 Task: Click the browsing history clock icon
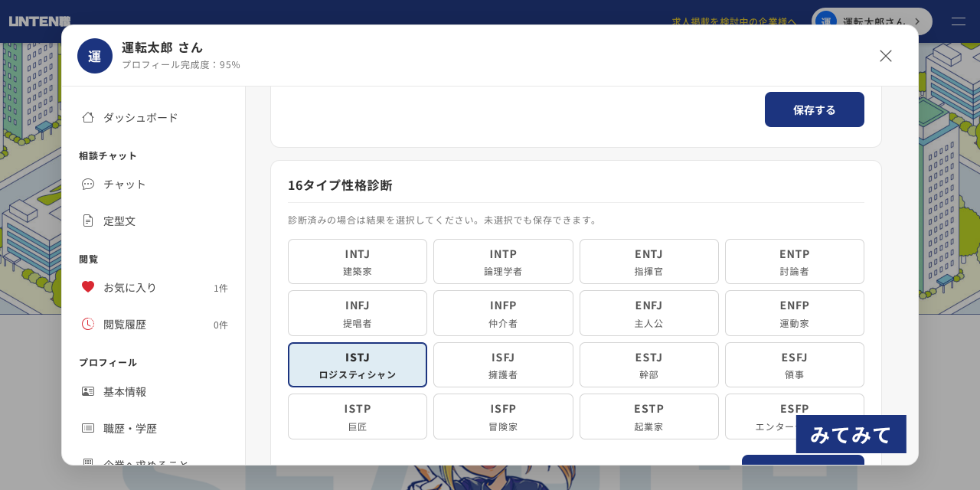point(88,324)
